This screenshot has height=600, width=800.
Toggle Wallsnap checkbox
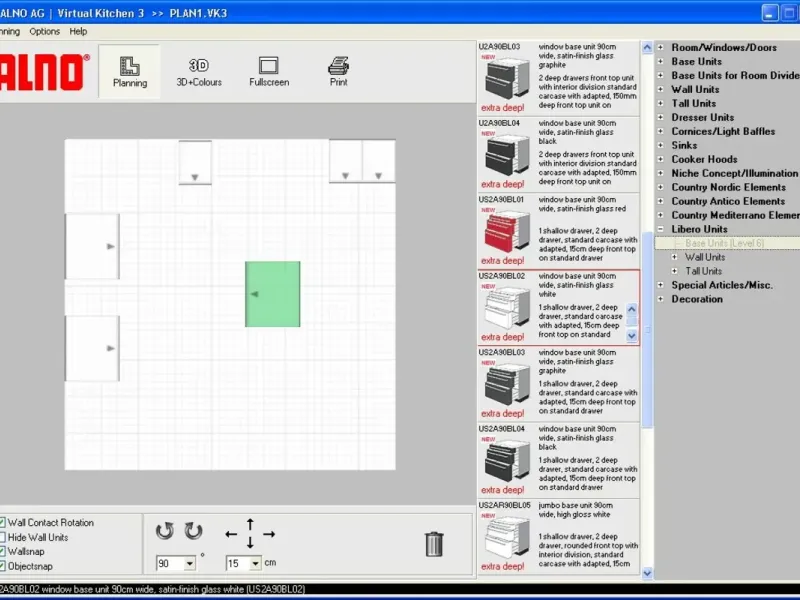click(2, 552)
